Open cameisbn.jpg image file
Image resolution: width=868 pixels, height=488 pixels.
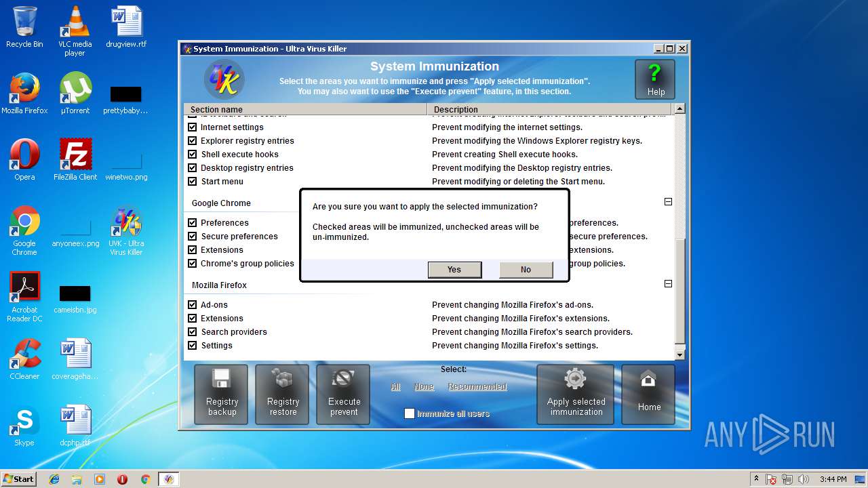click(75, 299)
